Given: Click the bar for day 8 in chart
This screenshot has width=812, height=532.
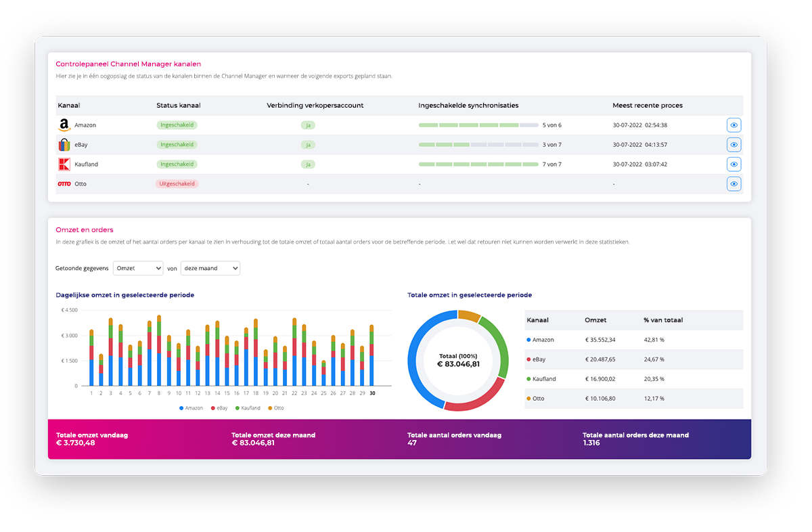Looking at the screenshot, I should coord(159,351).
